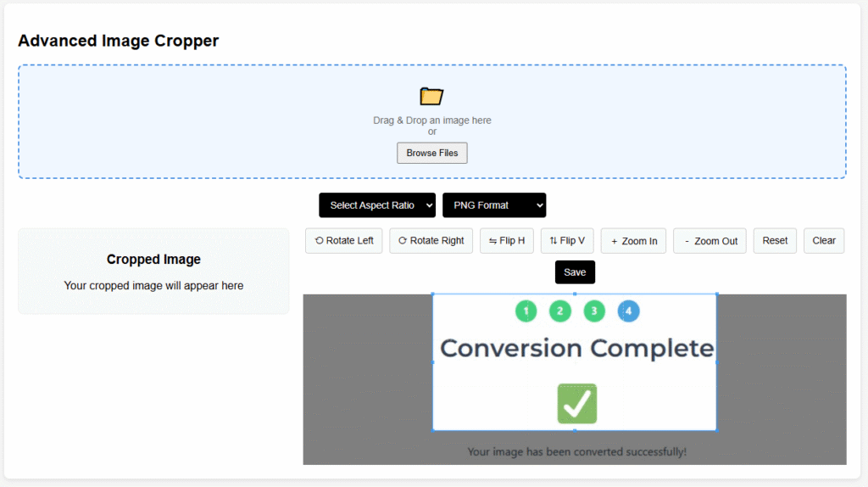Click the Cropped Image preview panel
Screen dimensions: 868x487
[x=153, y=271]
